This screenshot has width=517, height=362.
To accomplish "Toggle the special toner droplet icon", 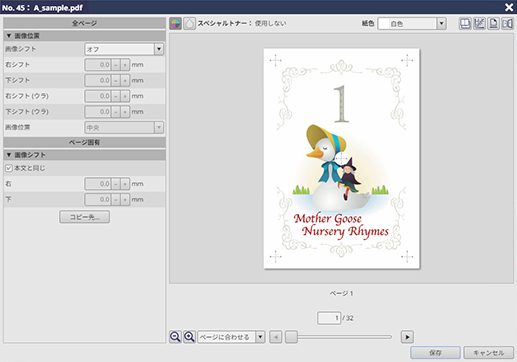I will tap(189, 24).
